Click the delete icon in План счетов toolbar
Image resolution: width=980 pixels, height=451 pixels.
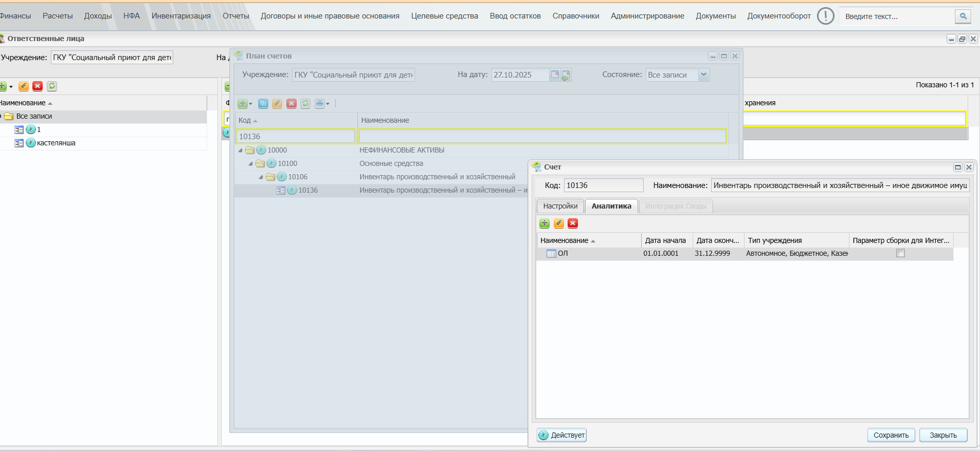292,104
